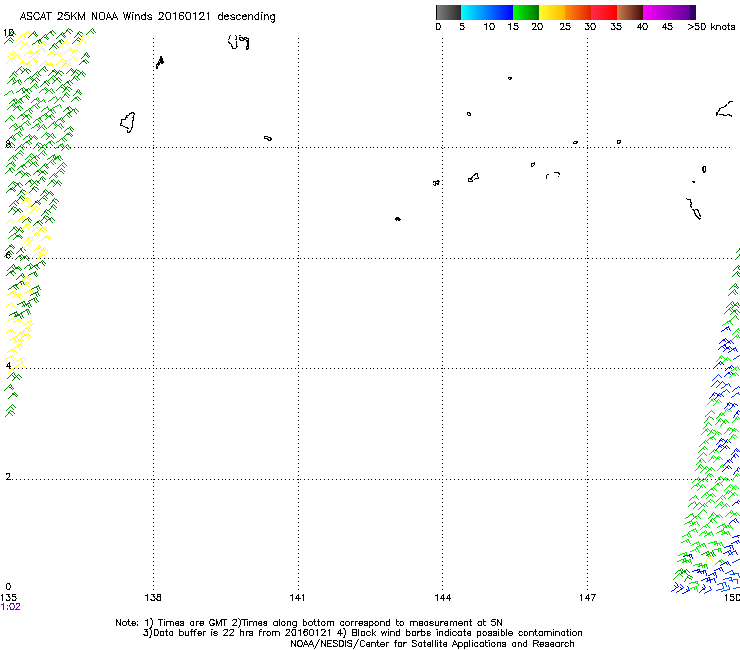Click the green 15-20 knots color segment

click(526, 12)
